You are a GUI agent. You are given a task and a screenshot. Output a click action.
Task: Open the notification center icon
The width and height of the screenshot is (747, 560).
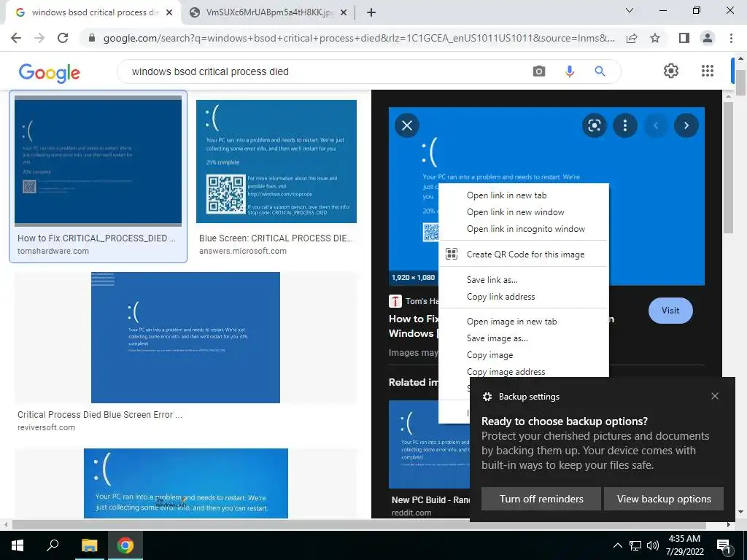click(x=724, y=546)
